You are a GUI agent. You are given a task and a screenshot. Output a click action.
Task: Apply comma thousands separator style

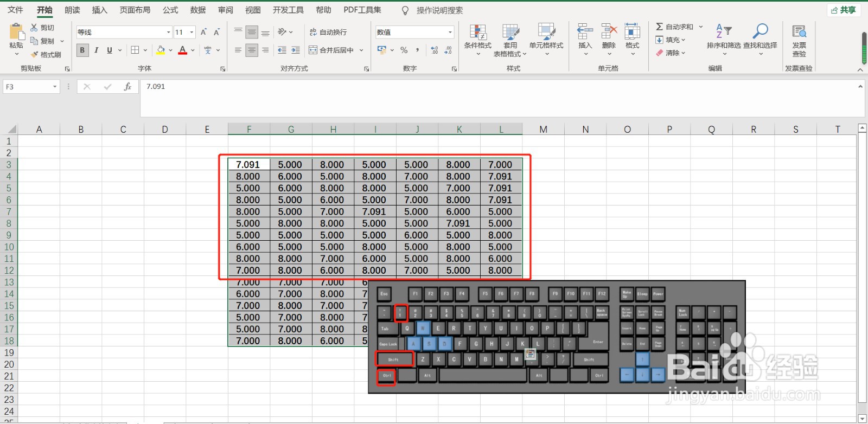pos(417,50)
